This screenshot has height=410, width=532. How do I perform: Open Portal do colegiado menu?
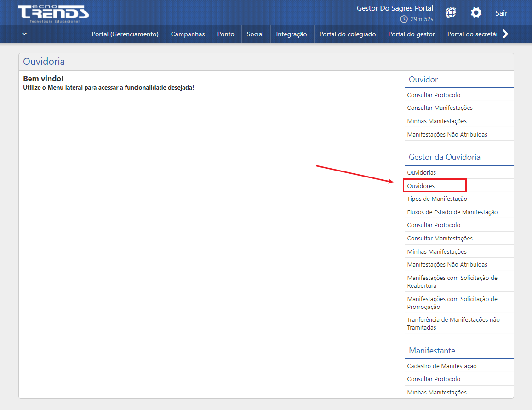click(348, 34)
